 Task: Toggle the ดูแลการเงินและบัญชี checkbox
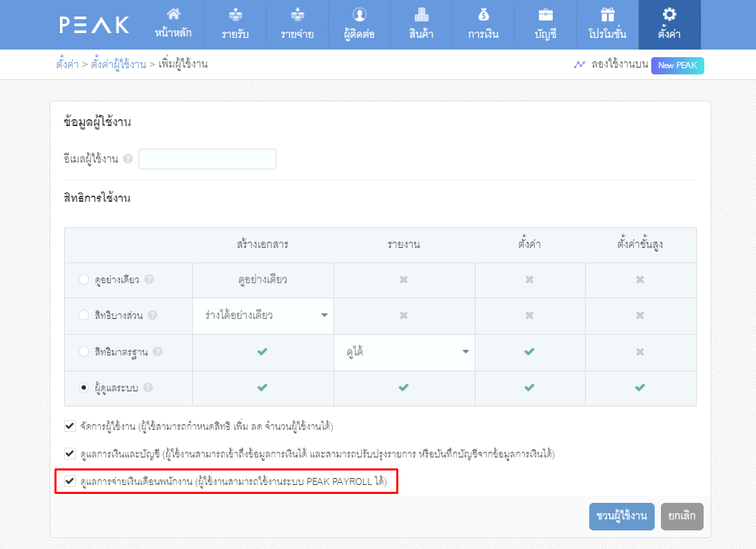click(70, 453)
